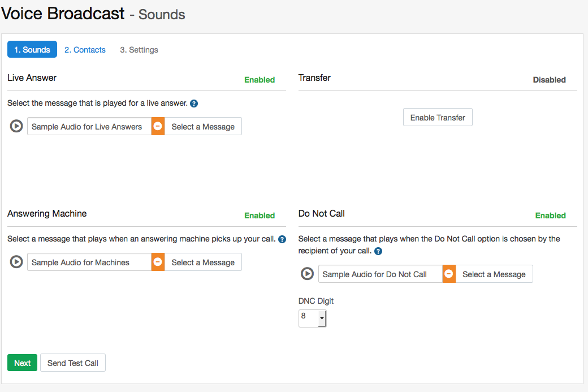
Task: Play the Sample Audio for Live Answers
Action: click(16, 126)
